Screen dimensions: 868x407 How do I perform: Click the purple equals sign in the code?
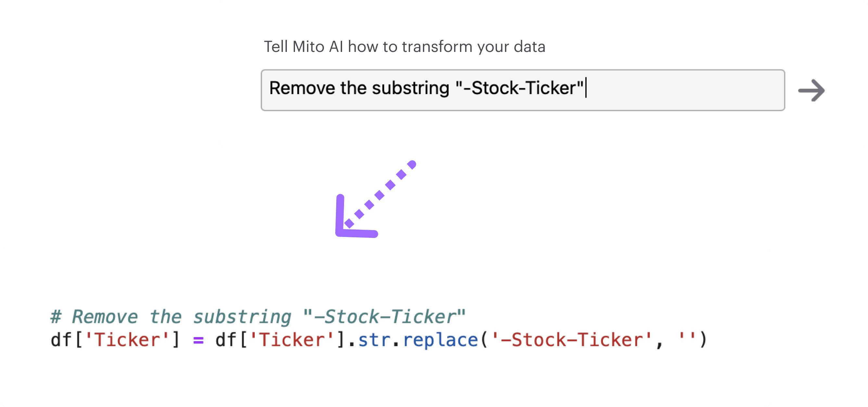tap(199, 339)
